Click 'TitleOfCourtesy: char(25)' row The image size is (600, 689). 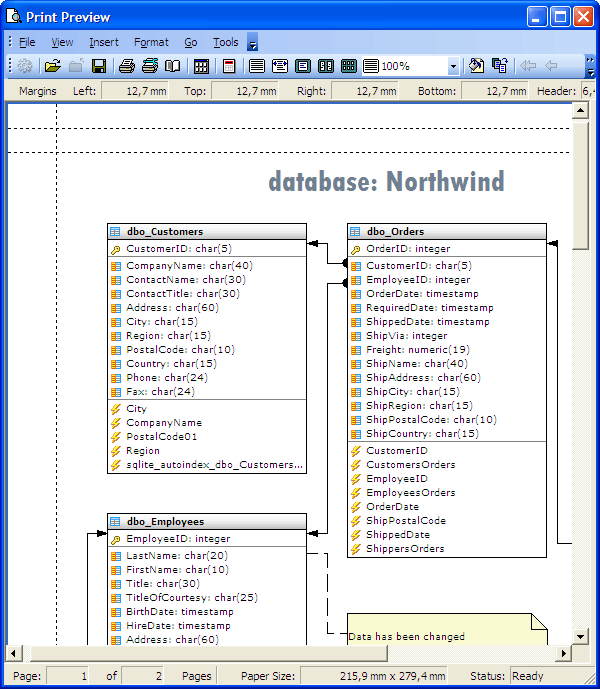[x=207, y=598]
